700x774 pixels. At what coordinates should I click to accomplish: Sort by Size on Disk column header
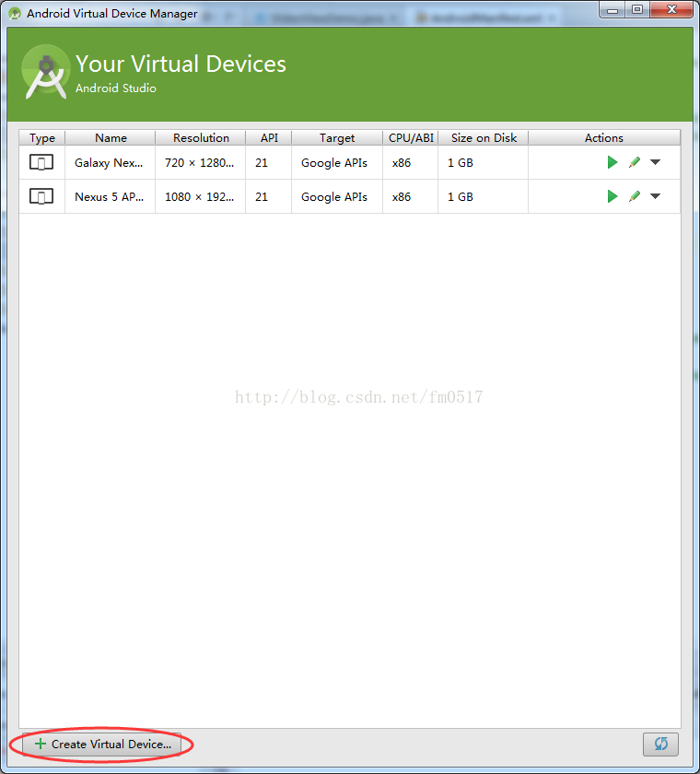(x=484, y=137)
